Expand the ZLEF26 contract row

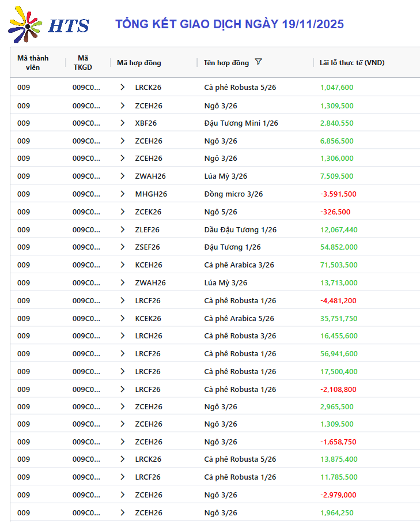point(122,229)
